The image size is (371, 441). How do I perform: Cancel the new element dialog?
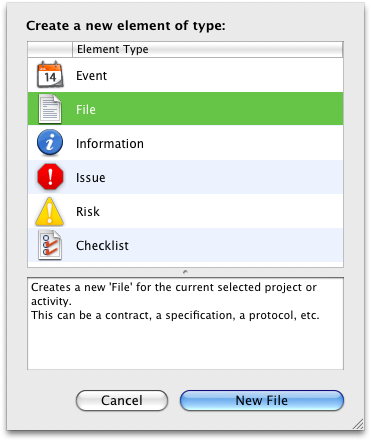click(122, 400)
